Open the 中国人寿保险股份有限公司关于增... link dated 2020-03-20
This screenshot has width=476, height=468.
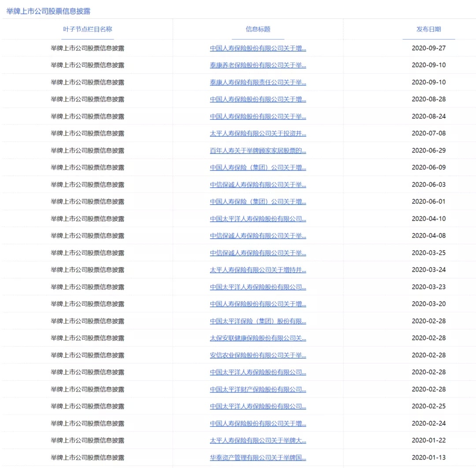pos(258,304)
